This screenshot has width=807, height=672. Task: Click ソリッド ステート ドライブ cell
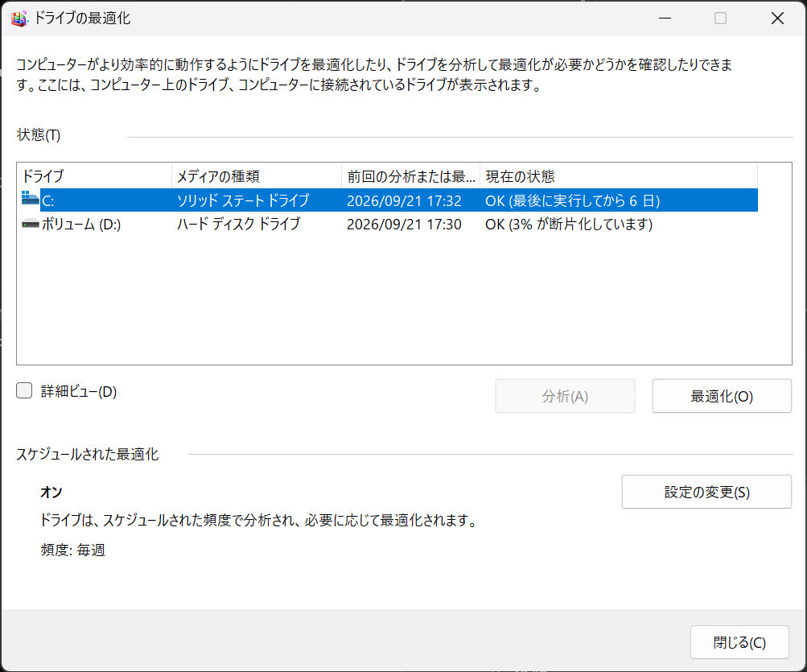pyautogui.click(x=243, y=200)
